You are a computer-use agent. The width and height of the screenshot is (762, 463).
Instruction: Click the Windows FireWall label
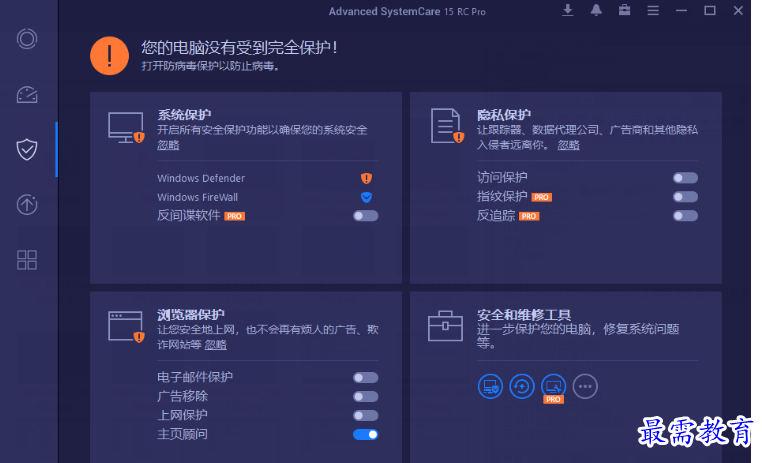click(x=197, y=197)
